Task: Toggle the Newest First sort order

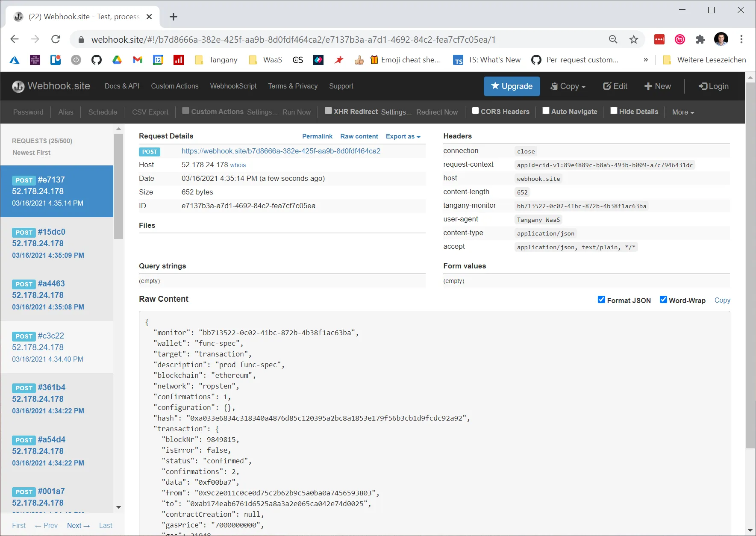Action: 32,153
